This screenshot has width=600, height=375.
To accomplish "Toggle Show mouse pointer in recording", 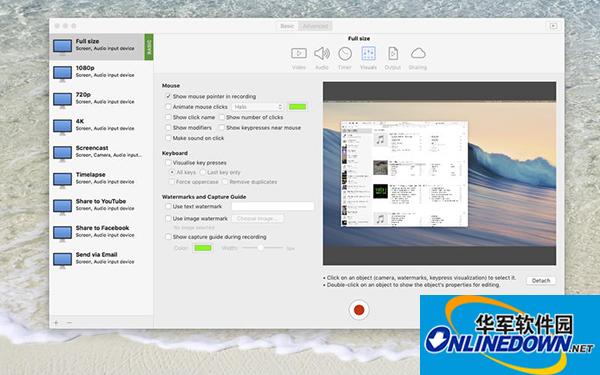I will [168, 96].
